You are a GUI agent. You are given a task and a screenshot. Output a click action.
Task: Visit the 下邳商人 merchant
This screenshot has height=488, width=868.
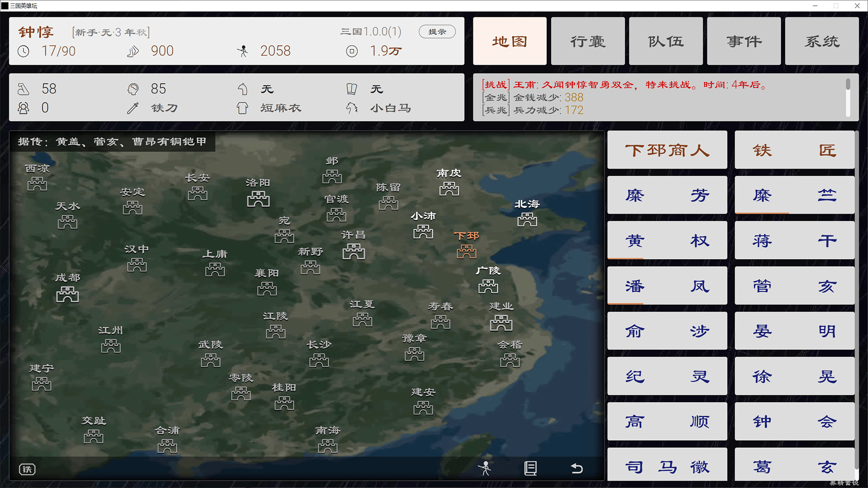pos(667,150)
